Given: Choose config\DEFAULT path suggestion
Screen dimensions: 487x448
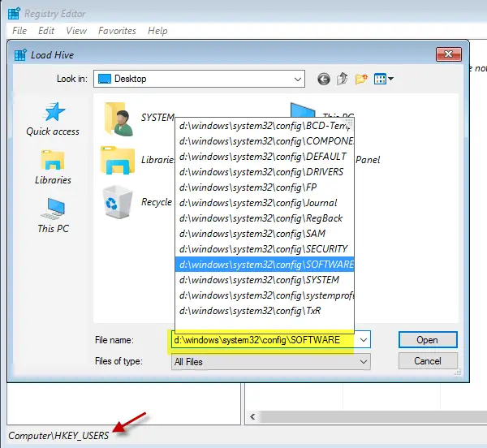Looking at the screenshot, I should [x=265, y=157].
